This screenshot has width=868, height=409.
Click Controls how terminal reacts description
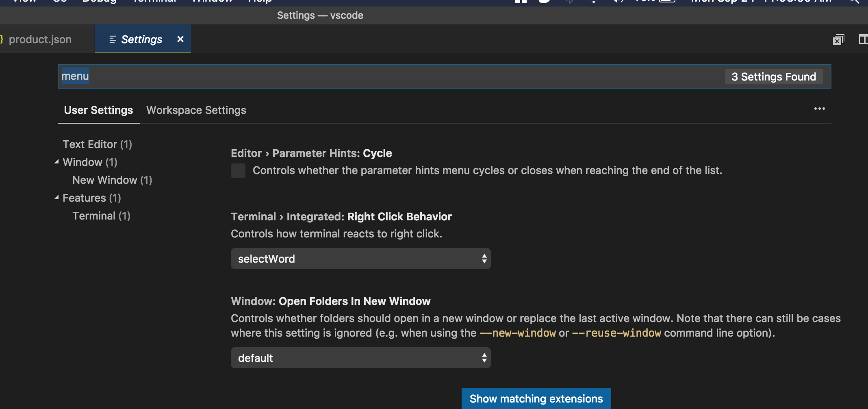pyautogui.click(x=336, y=234)
